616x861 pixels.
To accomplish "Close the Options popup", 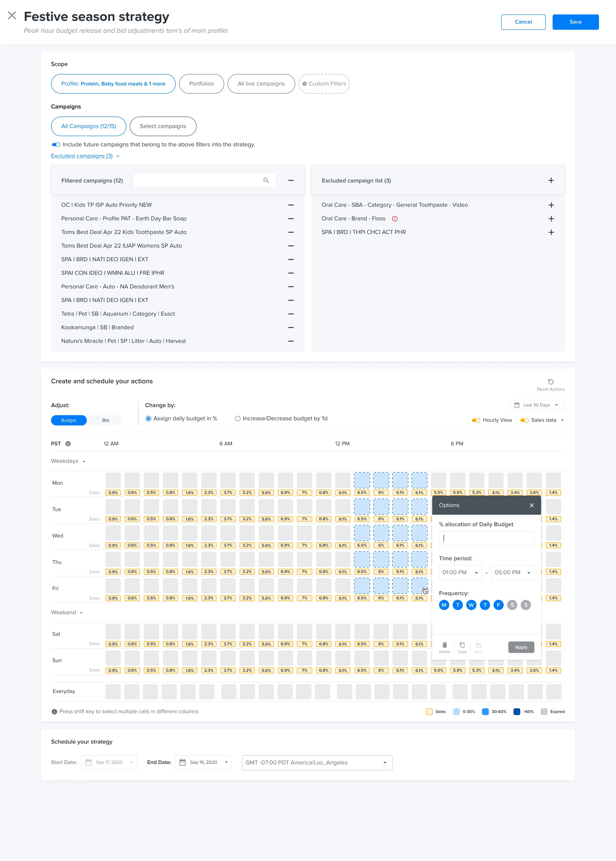I will pos(531,505).
